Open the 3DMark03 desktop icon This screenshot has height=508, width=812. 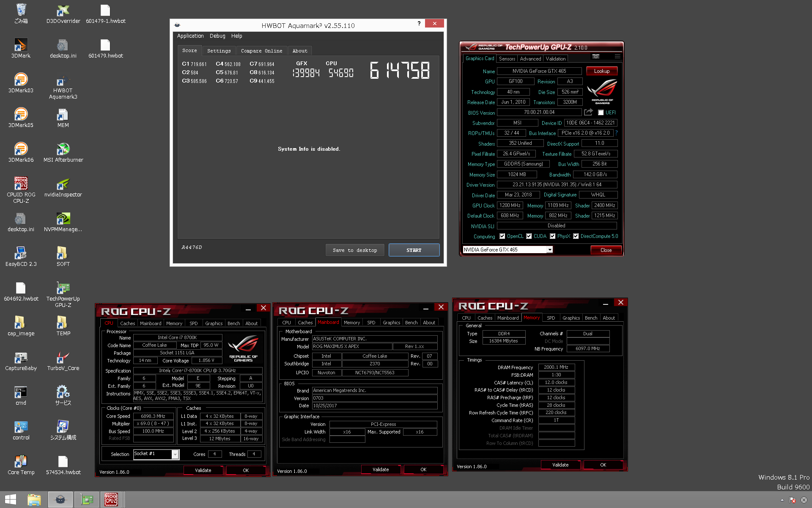click(21, 83)
